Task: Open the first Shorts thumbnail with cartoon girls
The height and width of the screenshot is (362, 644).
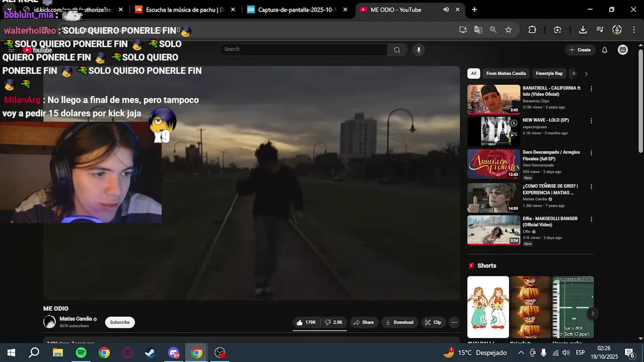Action: point(488,307)
